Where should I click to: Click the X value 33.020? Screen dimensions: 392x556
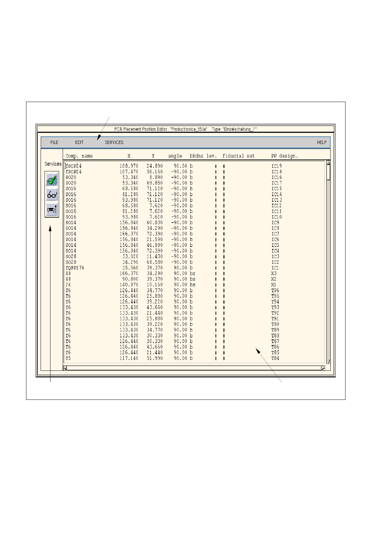[130, 257]
